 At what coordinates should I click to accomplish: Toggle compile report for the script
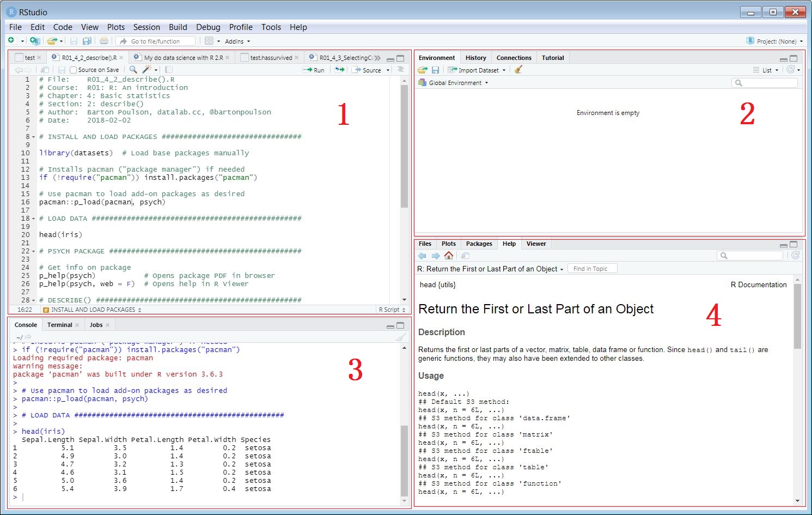[168, 70]
